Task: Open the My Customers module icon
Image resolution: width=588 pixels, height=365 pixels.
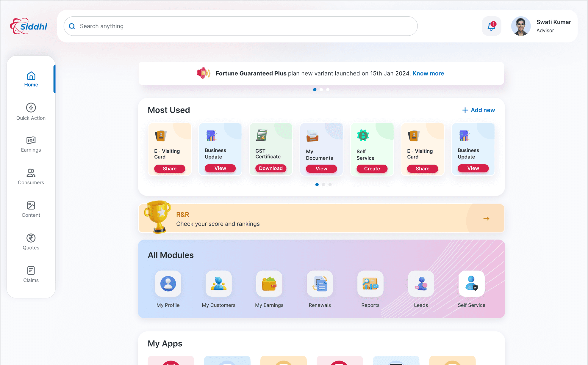Action: tap(218, 284)
